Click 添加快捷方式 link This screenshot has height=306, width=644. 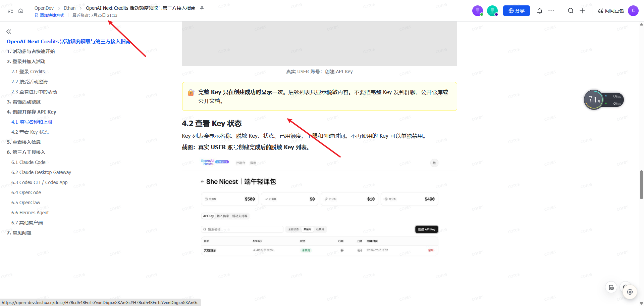(49, 15)
